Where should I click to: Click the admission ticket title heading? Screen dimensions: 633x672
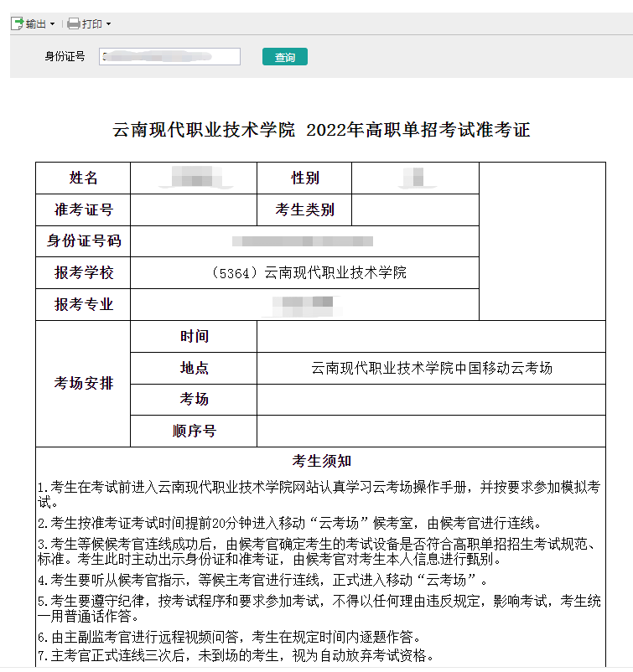pos(321,130)
